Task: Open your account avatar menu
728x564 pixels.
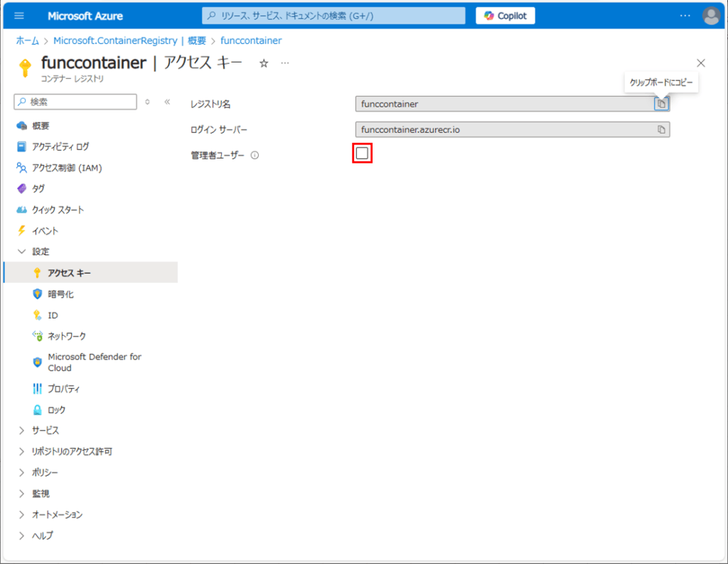Action: (x=711, y=15)
